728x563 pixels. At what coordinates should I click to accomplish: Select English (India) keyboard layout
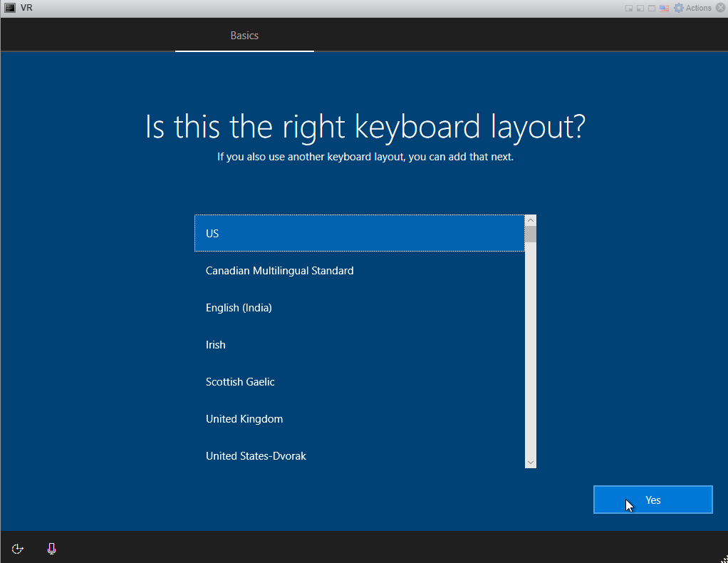click(359, 308)
